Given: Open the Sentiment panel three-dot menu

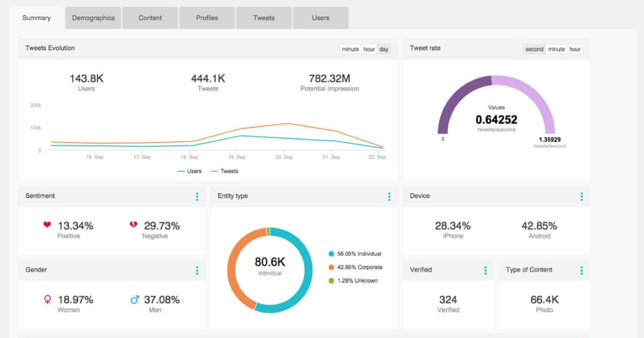Looking at the screenshot, I should (197, 196).
